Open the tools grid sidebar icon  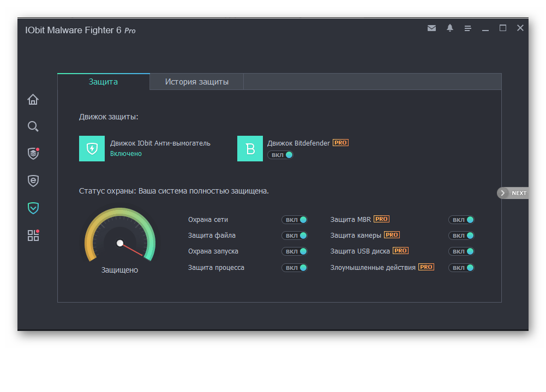(x=33, y=236)
